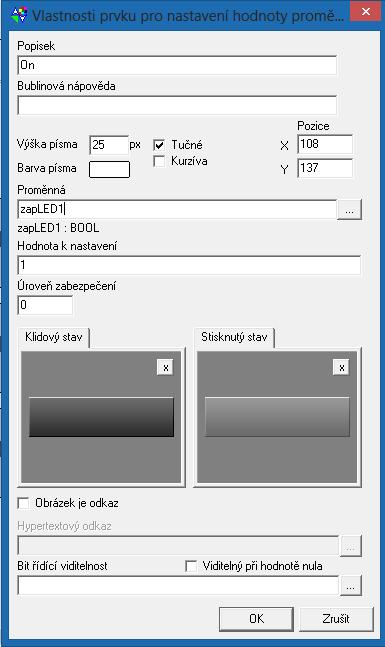Close the properties dialog window
Image resolution: width=385 pixels, height=647 pixels.
[x=366, y=12]
